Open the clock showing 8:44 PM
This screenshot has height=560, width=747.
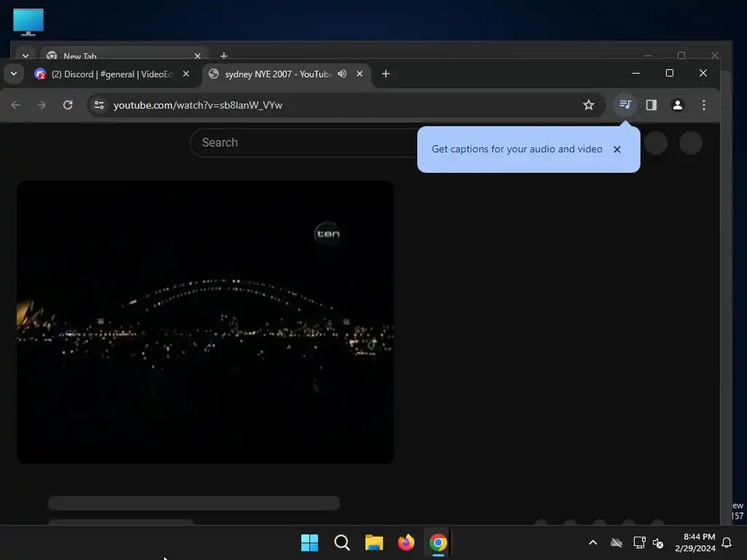(x=695, y=542)
